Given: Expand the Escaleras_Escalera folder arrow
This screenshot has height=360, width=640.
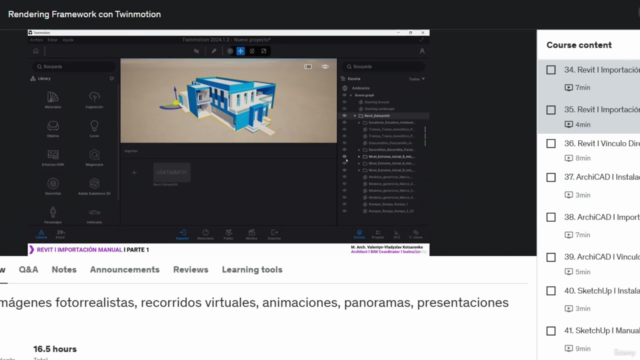Looking at the screenshot, I should coord(359,122).
